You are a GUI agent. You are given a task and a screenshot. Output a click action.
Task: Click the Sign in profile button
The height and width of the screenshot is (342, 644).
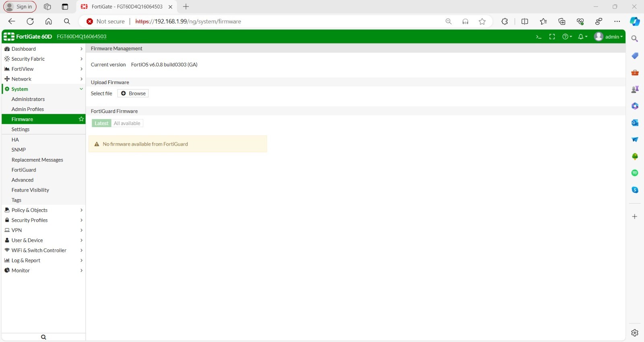[x=20, y=7]
